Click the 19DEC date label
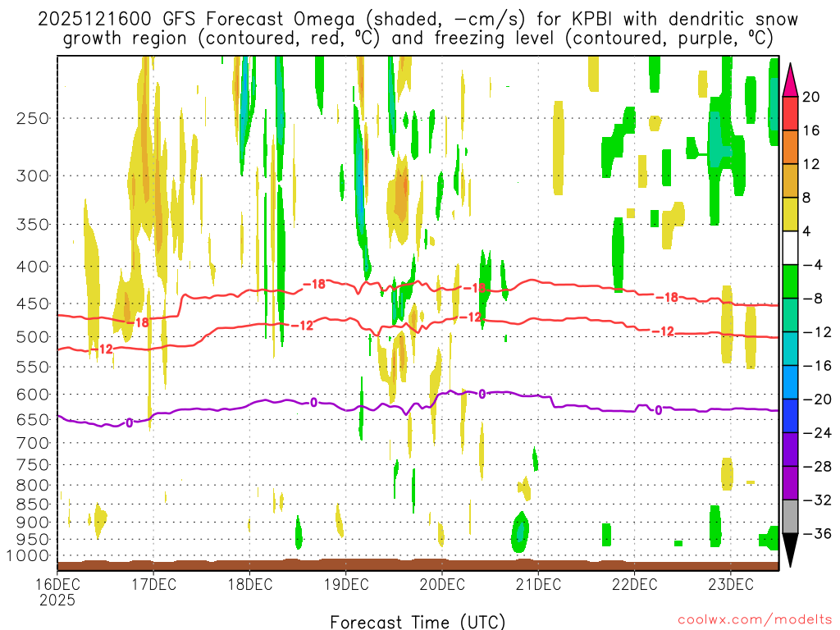Screen dimensions: 840x630 coord(346,584)
